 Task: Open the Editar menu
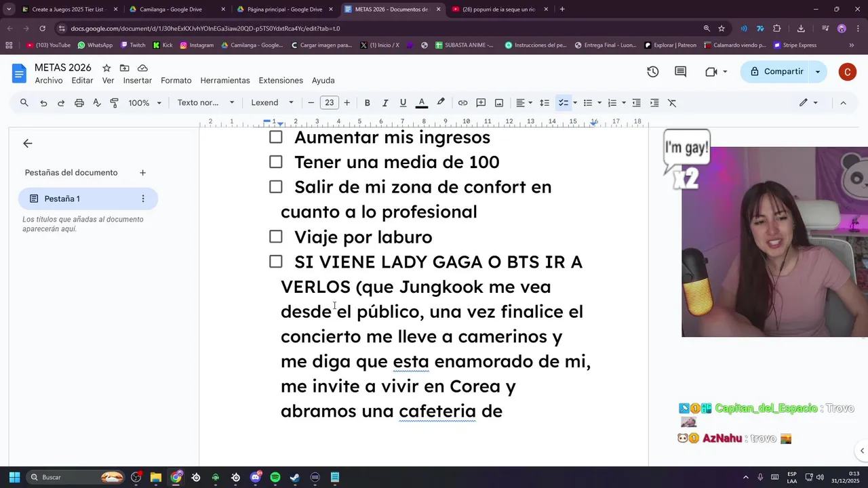coord(83,81)
